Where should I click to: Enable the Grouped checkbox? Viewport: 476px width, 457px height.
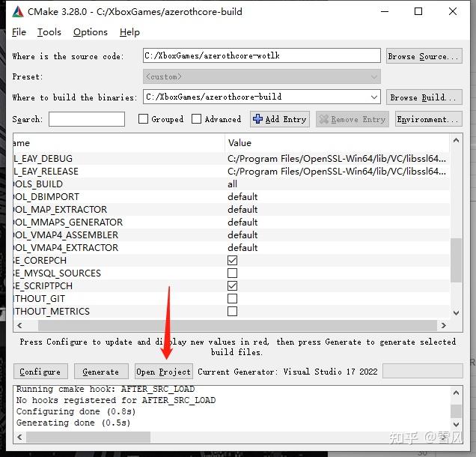[x=144, y=119]
